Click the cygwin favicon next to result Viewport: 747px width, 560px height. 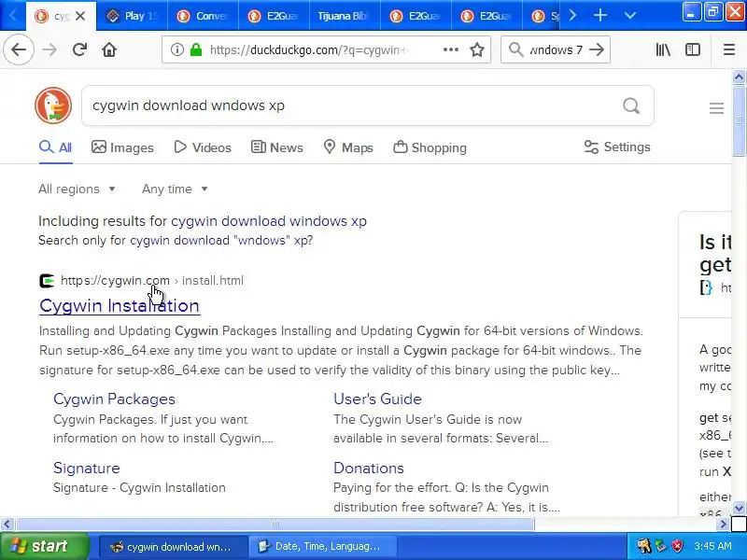pos(47,281)
